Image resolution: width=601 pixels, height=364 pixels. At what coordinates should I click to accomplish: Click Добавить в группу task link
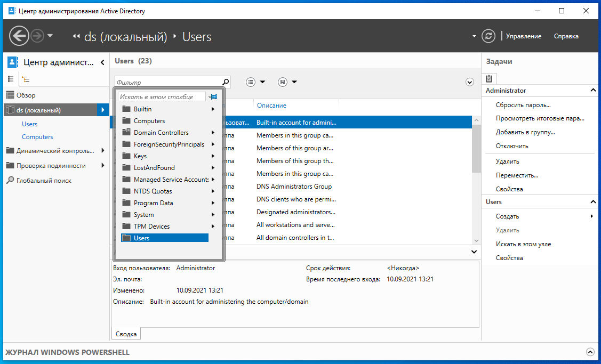pos(525,132)
